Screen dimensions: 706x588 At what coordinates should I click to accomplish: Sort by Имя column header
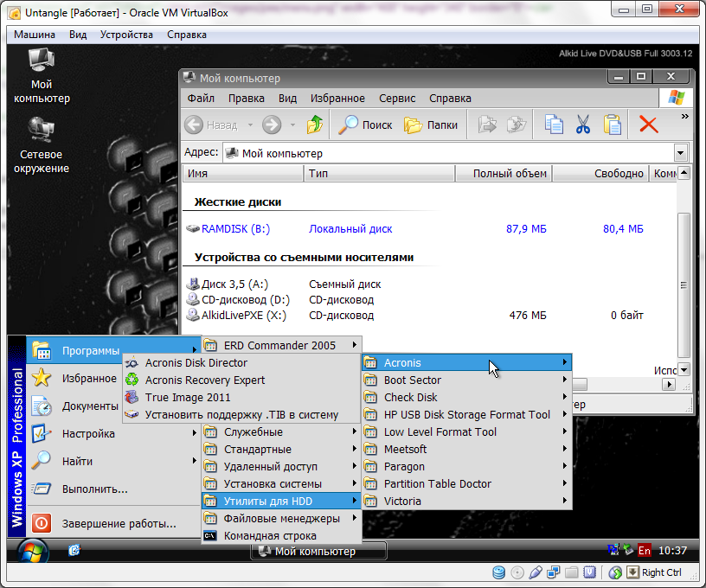coord(243,173)
